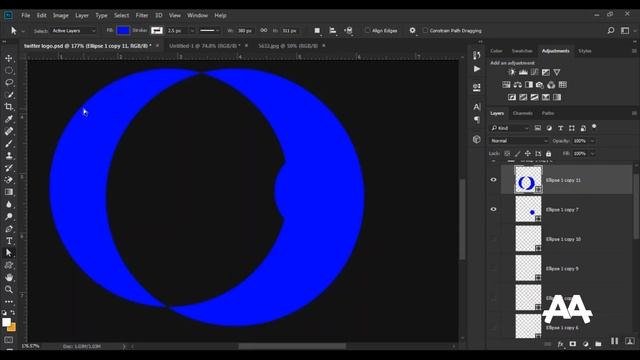The width and height of the screenshot is (640, 360).
Task: Open the Window menu
Action: click(x=197, y=15)
